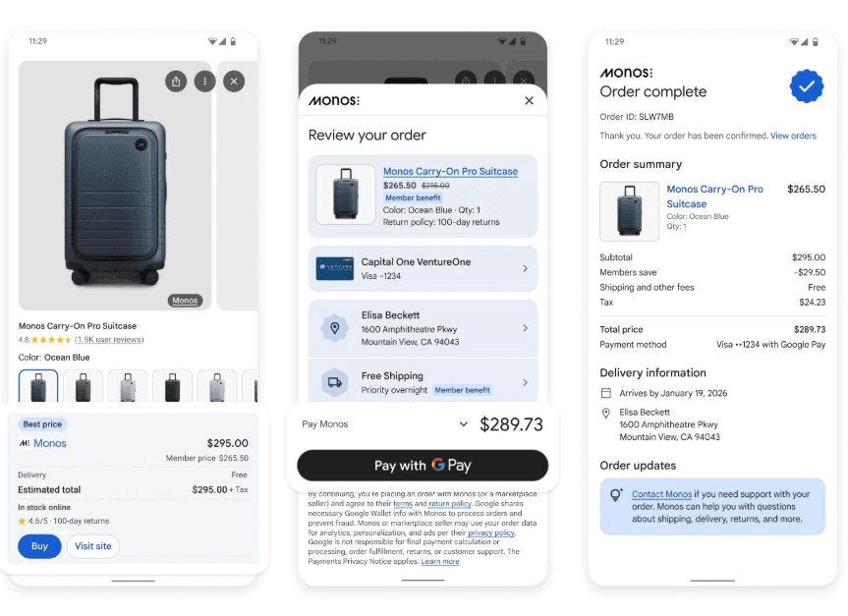
Task: Click the Visit site button
Action: tap(93, 546)
